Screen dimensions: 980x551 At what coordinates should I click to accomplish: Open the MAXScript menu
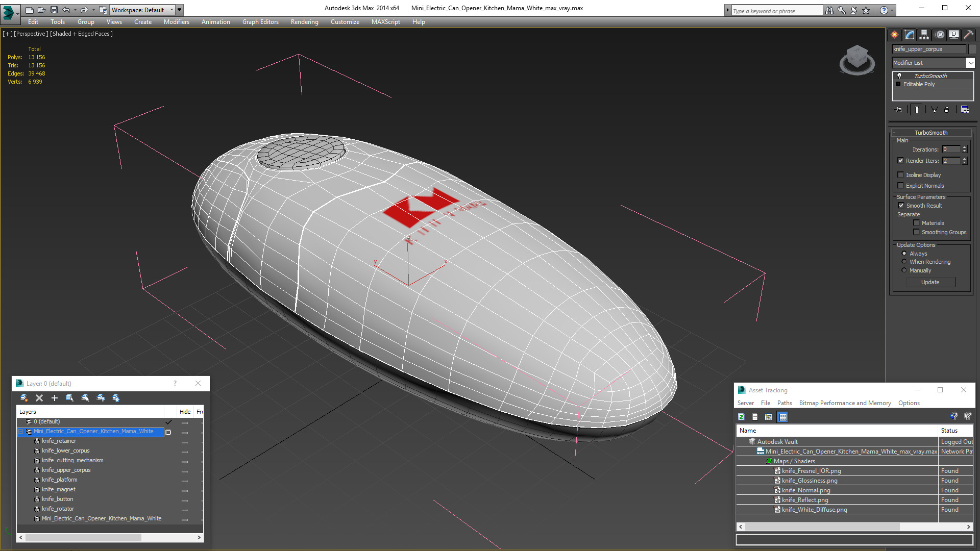[385, 22]
